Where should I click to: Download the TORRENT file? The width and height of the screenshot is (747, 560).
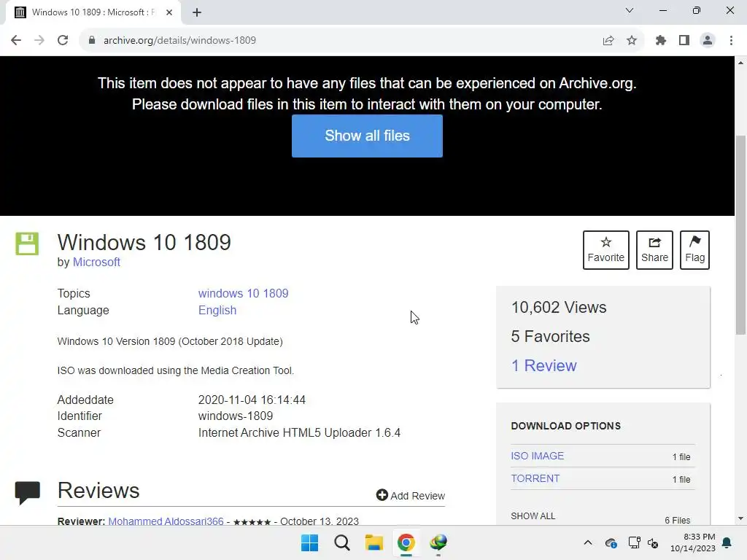(x=535, y=478)
